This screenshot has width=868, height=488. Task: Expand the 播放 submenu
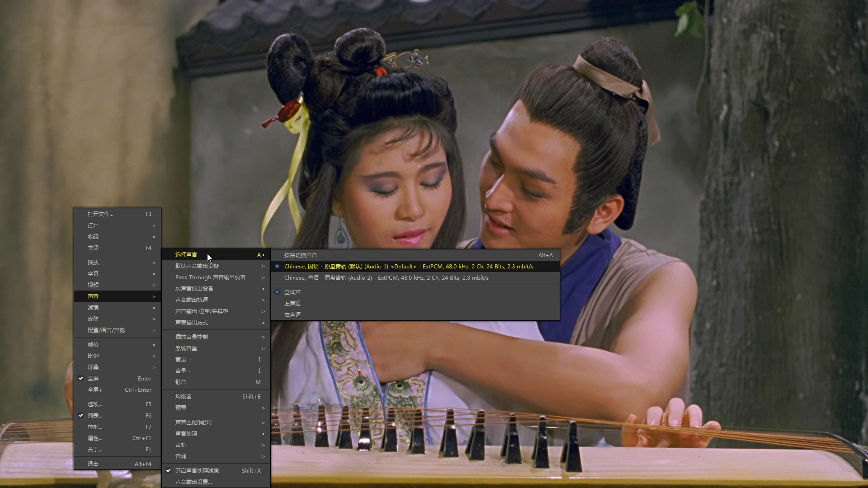tap(118, 263)
